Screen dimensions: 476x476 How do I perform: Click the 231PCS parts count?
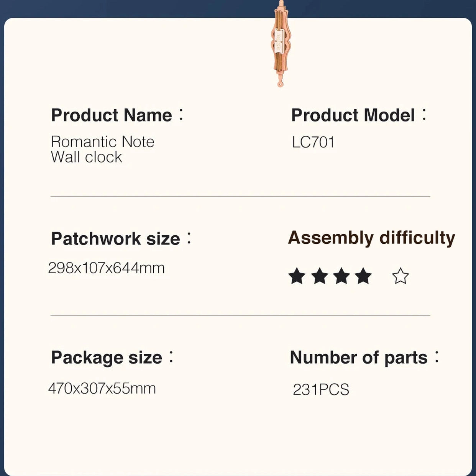[x=321, y=390]
